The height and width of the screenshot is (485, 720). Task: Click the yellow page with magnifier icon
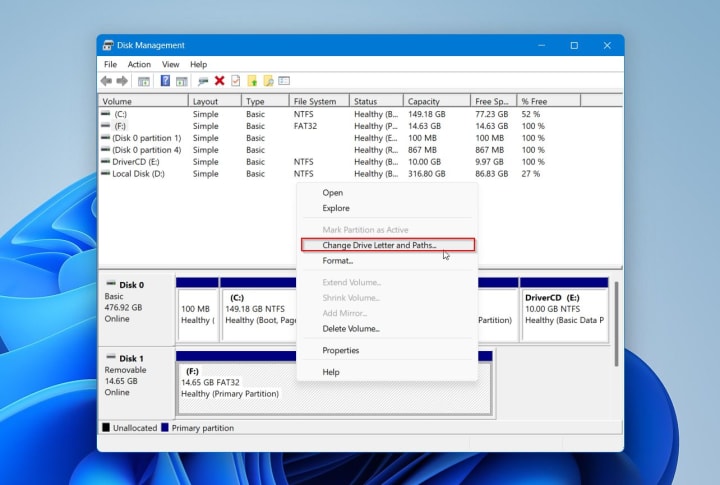pos(268,81)
